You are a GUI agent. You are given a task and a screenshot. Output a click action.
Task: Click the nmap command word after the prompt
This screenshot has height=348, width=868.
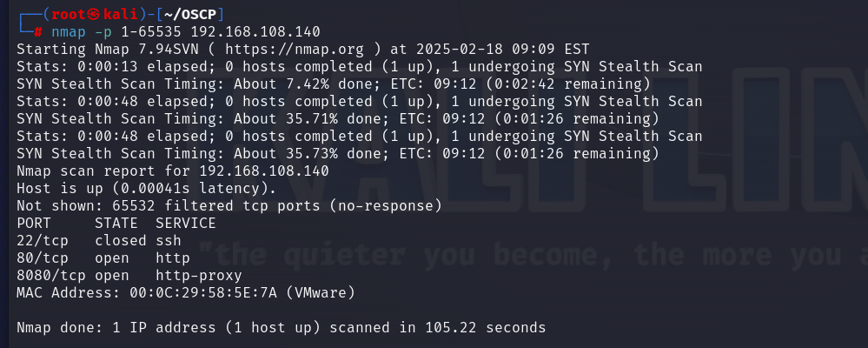pos(69,31)
